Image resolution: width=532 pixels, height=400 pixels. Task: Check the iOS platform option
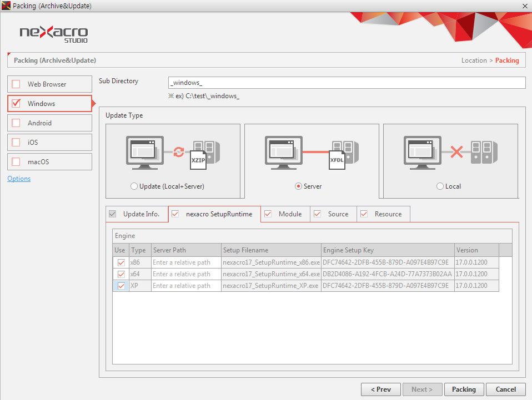[16, 143]
